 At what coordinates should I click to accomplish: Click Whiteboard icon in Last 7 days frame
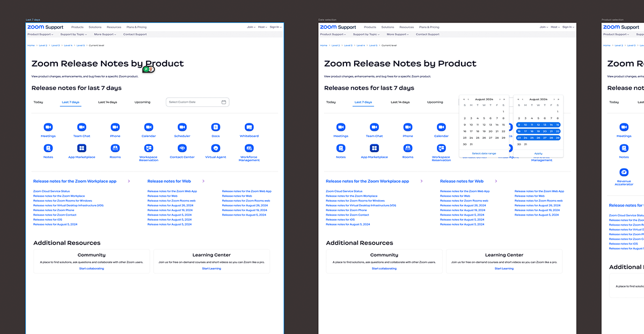249,127
